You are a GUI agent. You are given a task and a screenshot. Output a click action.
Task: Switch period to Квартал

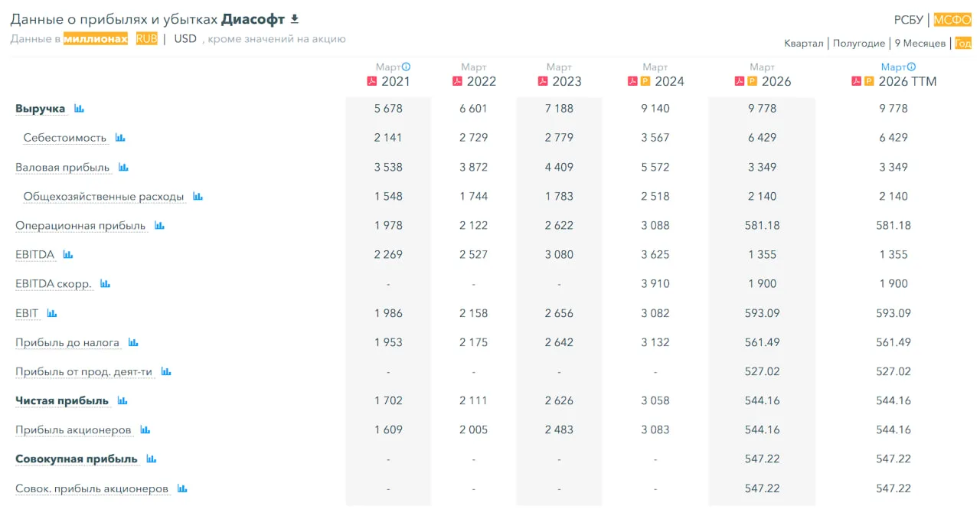pos(804,44)
